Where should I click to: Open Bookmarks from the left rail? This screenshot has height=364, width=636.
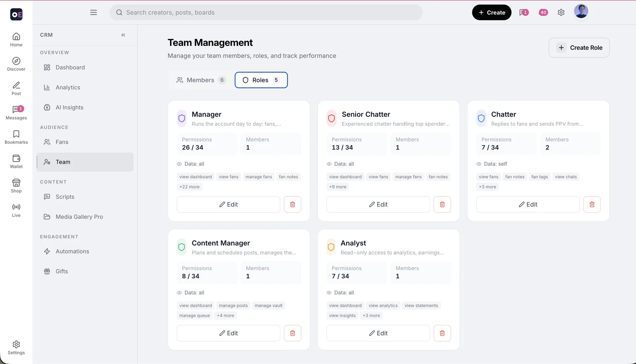point(16,137)
